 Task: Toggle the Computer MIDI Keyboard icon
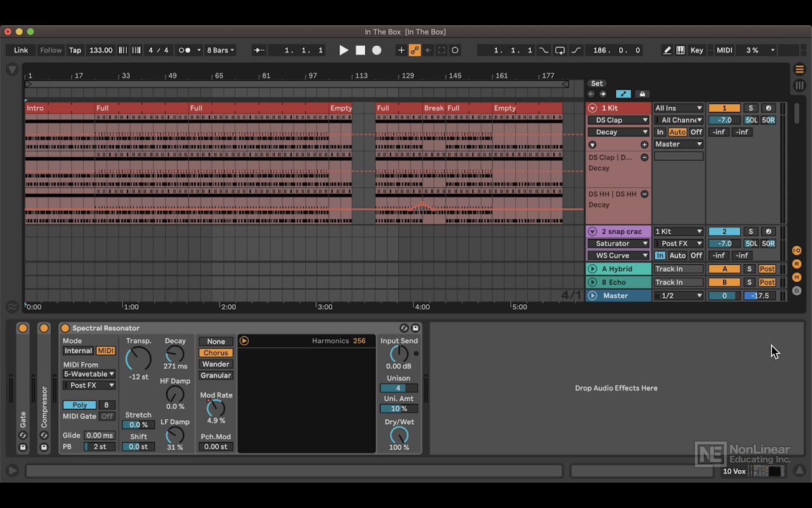click(x=681, y=50)
